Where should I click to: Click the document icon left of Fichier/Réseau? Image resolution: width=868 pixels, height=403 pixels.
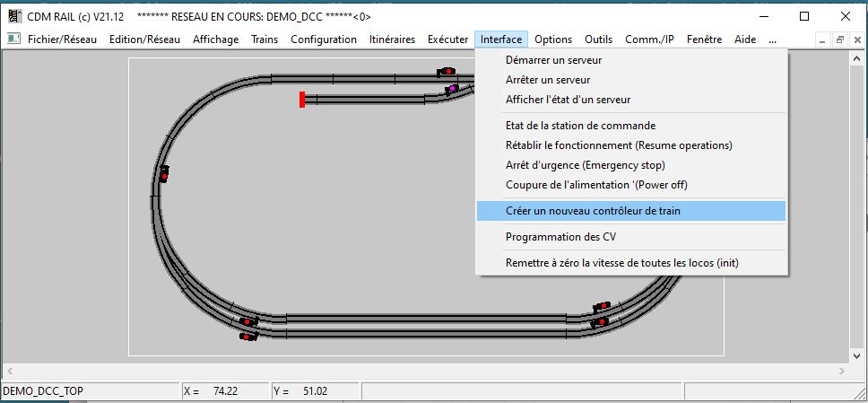click(x=13, y=39)
